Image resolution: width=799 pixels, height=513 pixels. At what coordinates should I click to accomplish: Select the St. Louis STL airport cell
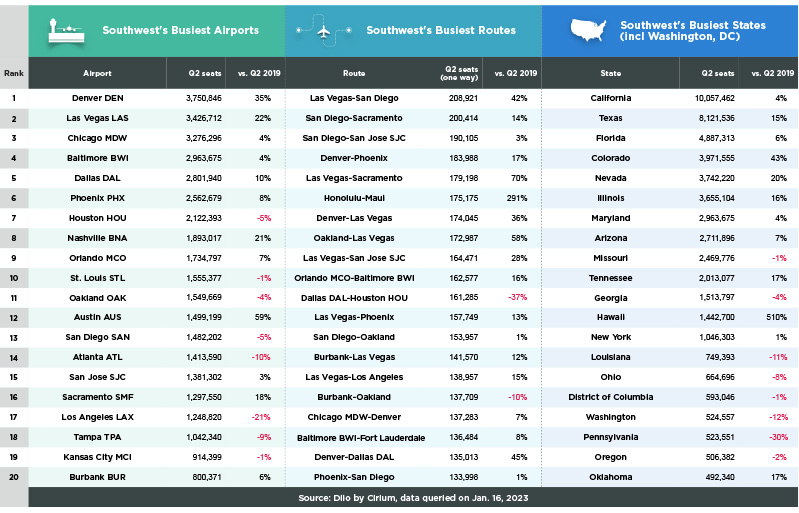97,278
